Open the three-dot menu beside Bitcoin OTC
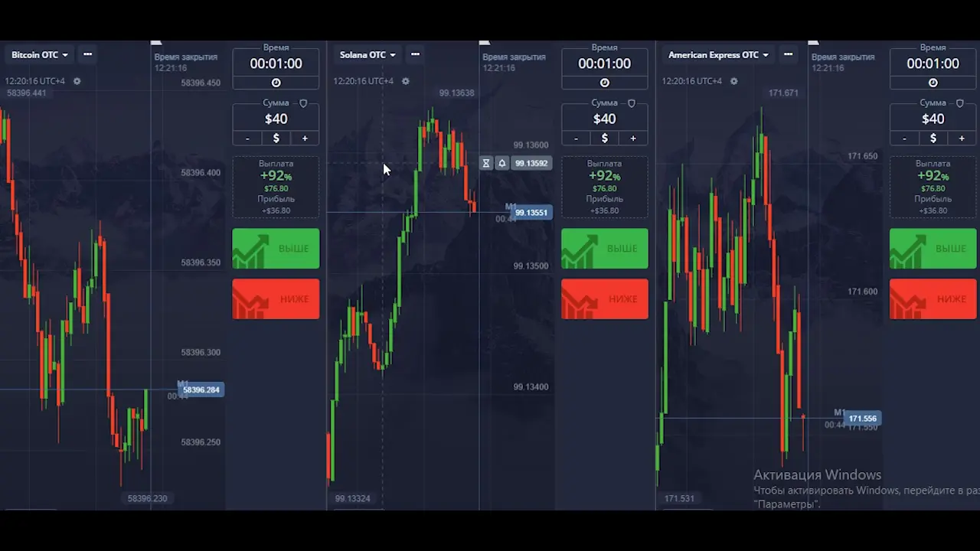The width and height of the screenshot is (980, 551). point(87,54)
